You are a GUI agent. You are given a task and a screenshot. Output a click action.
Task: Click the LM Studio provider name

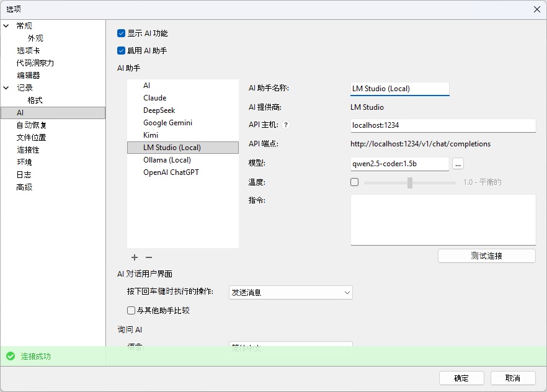pos(367,107)
